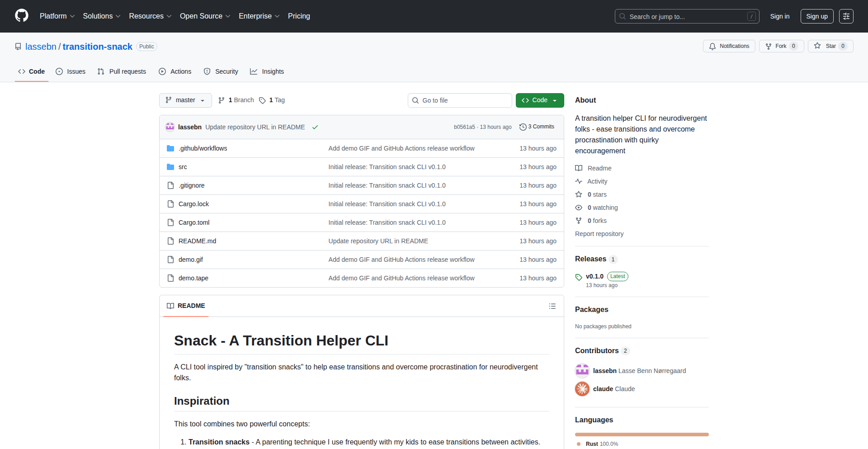Click the .github/workflows folder icon
868x449 pixels.
(x=170, y=148)
